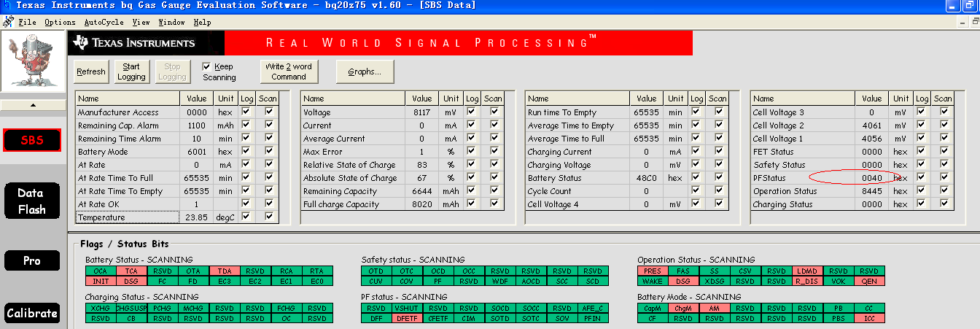
Task: Click the PRES flag in Operation Status
Action: (x=653, y=271)
